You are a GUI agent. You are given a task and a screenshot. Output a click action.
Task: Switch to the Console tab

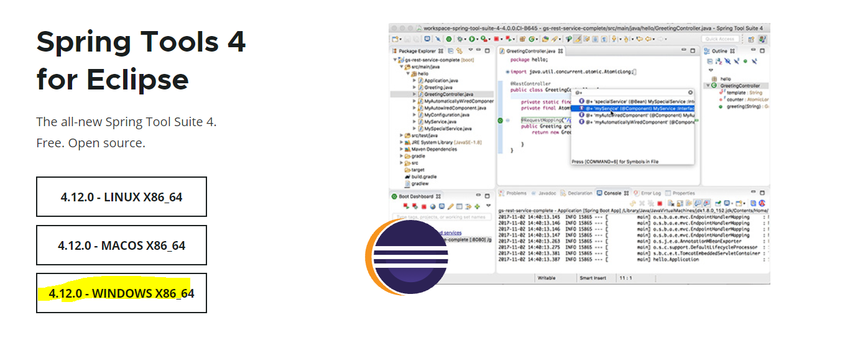[612, 193]
